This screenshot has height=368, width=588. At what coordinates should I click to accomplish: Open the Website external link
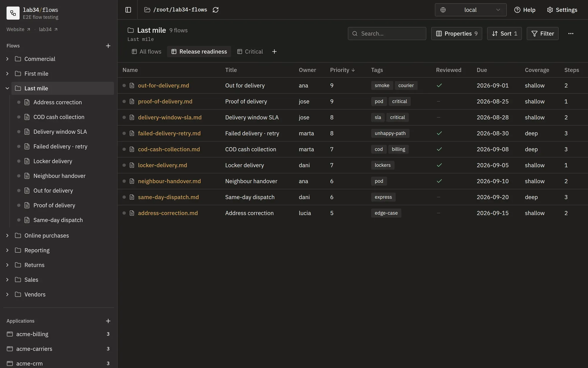coord(18,29)
